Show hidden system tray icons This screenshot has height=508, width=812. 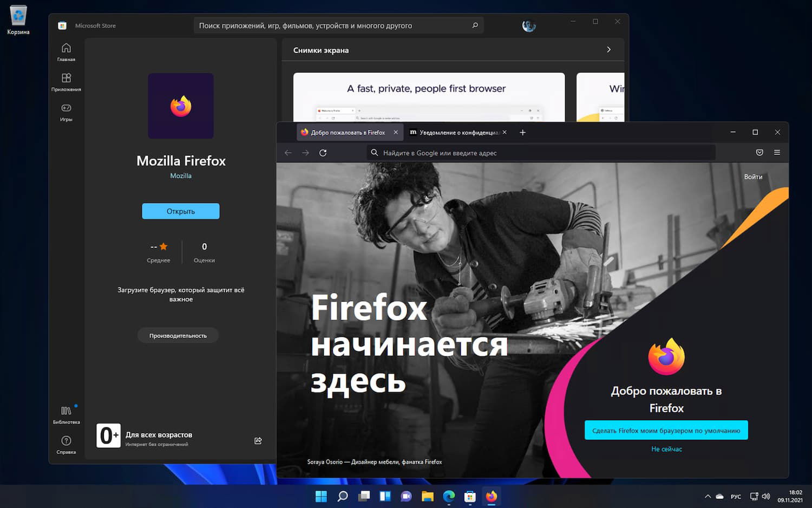(708, 496)
